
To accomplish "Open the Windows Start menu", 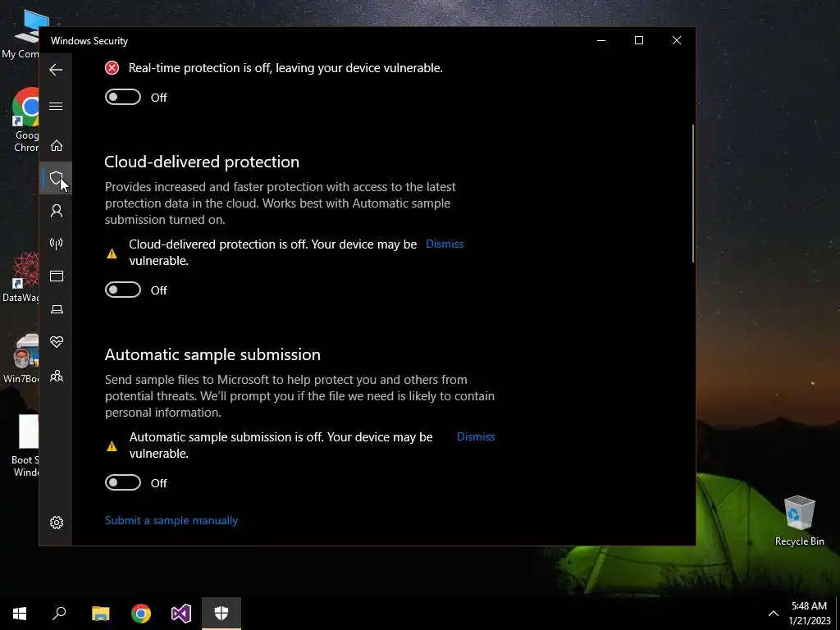I will coord(20,614).
